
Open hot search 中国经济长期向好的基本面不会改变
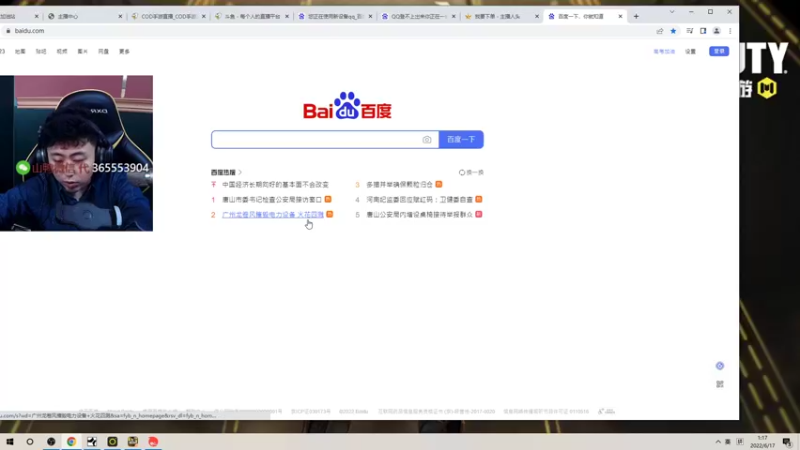(x=276, y=184)
